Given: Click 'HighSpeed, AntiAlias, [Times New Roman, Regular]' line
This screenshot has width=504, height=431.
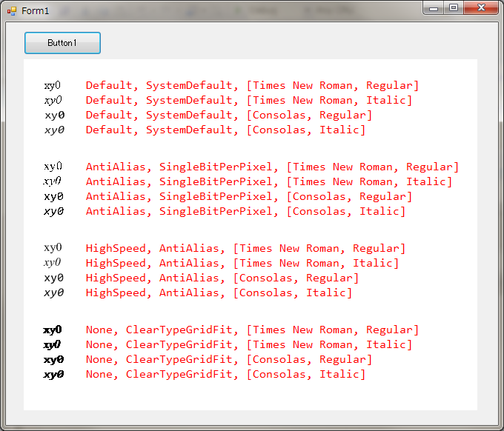Looking at the screenshot, I should (245, 248).
